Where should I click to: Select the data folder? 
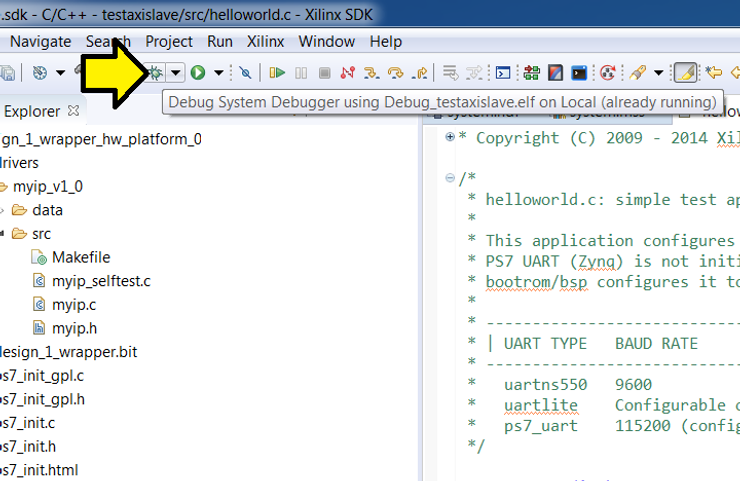pyautogui.click(x=47, y=210)
